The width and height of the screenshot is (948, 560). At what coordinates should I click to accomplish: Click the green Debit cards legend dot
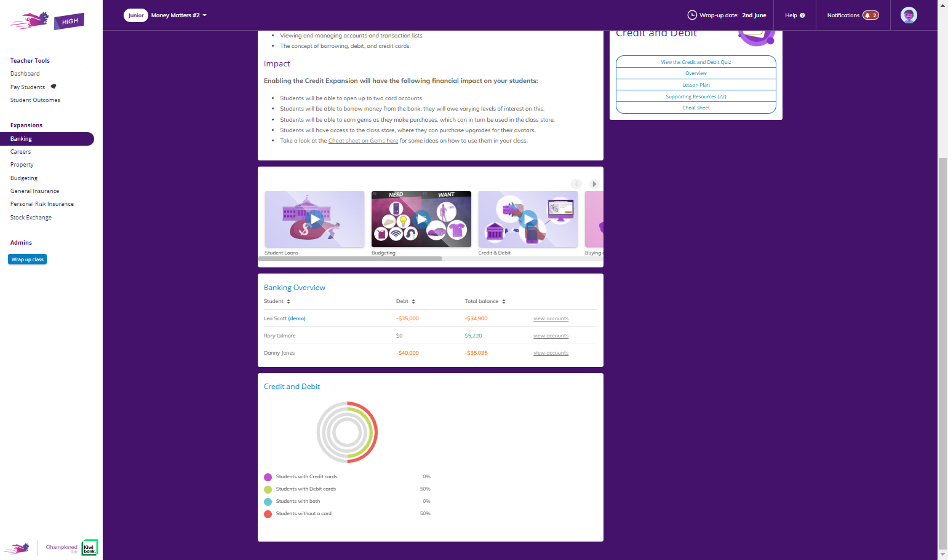tap(268, 489)
